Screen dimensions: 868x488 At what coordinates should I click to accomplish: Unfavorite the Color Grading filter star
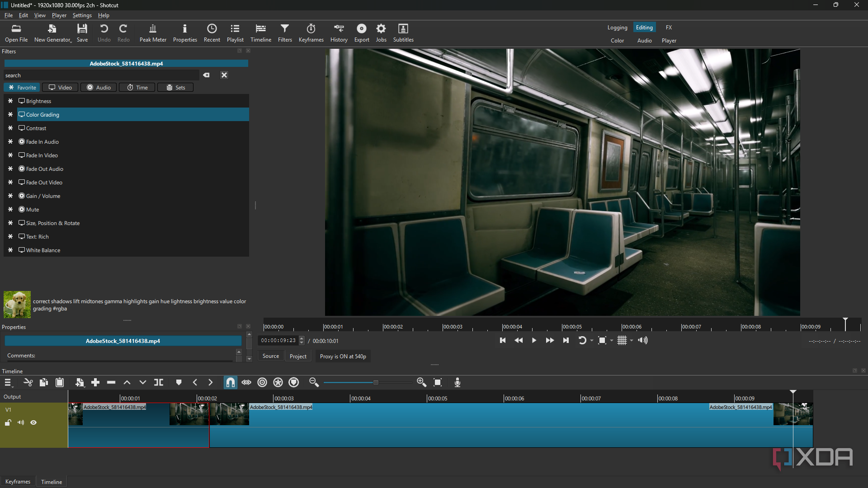point(10,114)
